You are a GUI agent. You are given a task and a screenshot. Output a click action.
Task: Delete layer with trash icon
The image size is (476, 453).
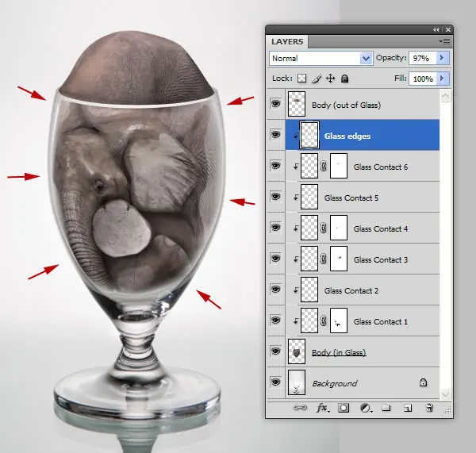tap(429, 408)
